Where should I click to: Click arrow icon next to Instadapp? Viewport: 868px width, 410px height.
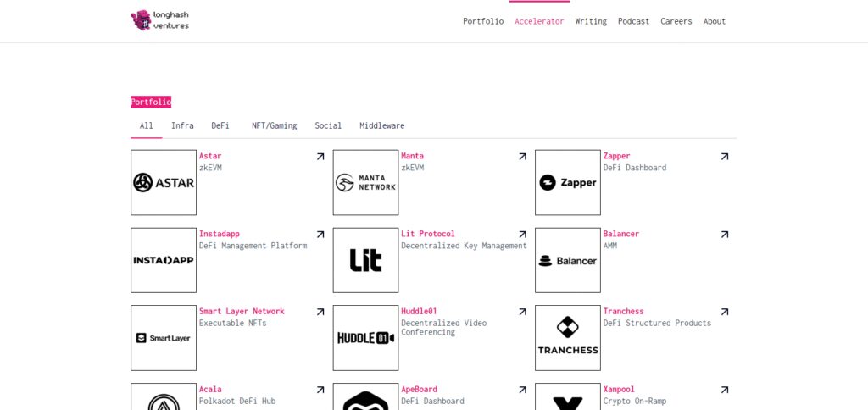(x=320, y=235)
